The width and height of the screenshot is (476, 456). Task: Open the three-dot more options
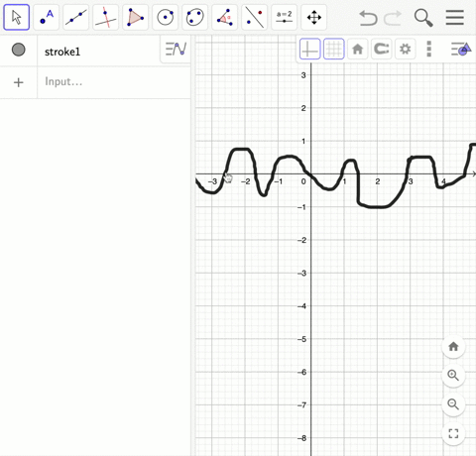tap(429, 50)
